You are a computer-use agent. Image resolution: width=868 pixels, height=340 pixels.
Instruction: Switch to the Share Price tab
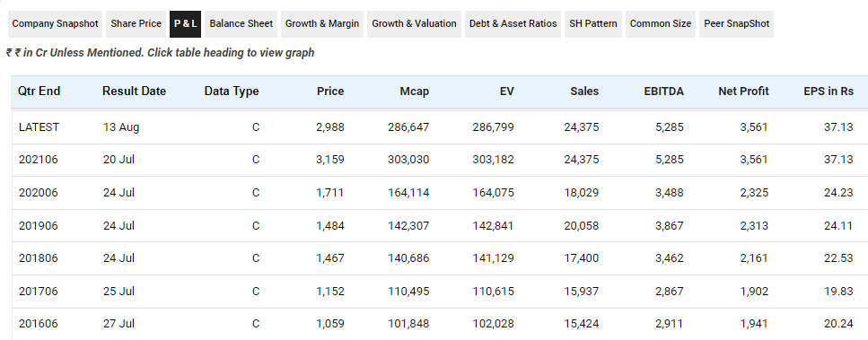click(136, 23)
